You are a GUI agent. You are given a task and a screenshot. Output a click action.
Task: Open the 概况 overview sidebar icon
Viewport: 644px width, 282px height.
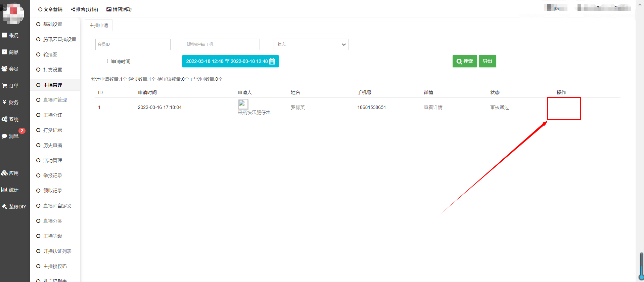click(5, 35)
